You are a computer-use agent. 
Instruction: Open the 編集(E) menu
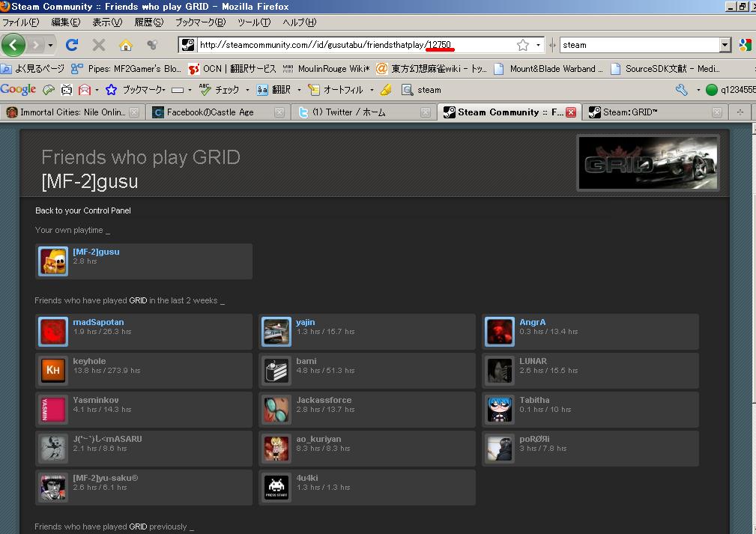pyautogui.click(x=66, y=22)
